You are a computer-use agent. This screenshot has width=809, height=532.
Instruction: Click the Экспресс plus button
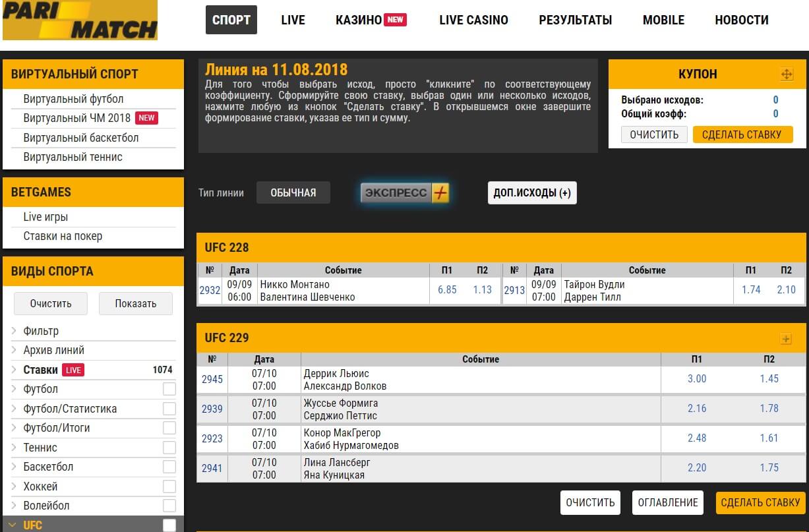click(405, 192)
